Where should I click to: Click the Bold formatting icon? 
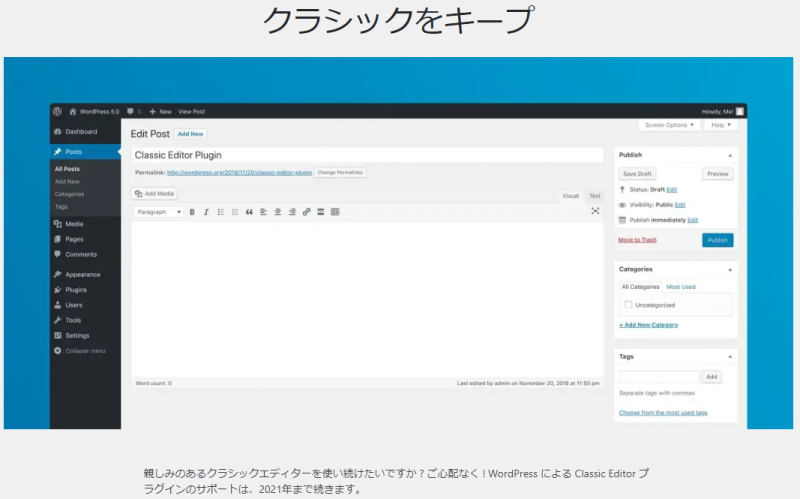(192, 212)
